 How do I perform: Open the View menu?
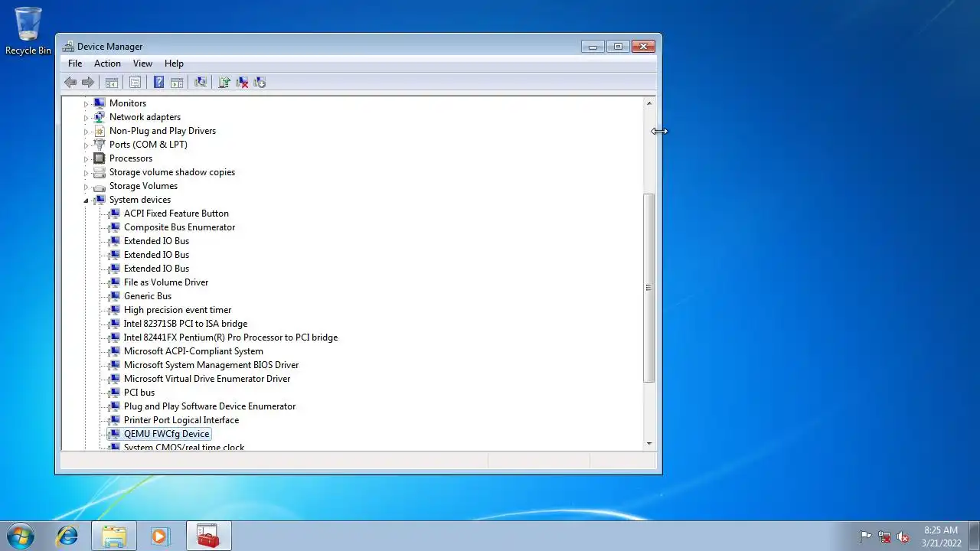click(142, 64)
